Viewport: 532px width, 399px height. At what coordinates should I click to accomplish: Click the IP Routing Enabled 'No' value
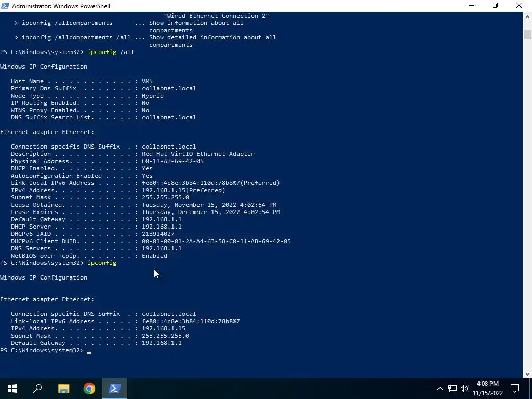click(145, 103)
